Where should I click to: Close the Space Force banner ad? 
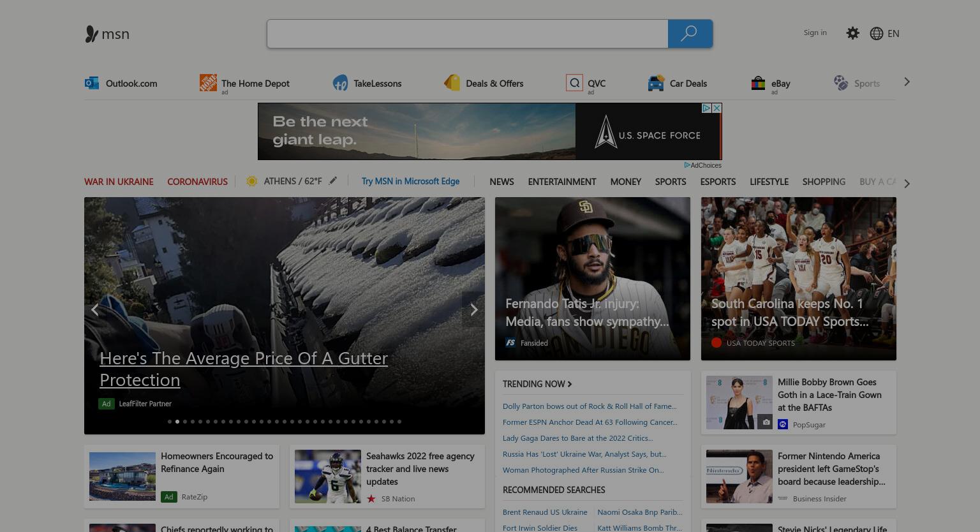click(716, 108)
